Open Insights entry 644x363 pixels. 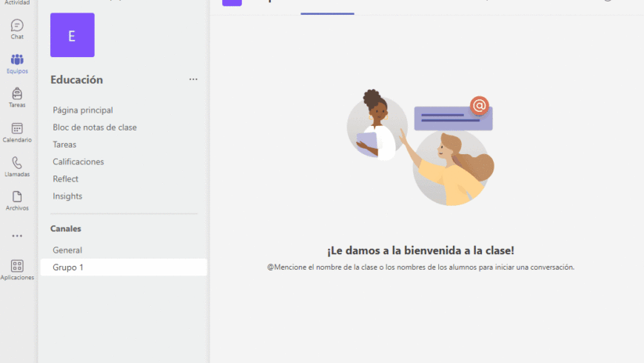67,196
